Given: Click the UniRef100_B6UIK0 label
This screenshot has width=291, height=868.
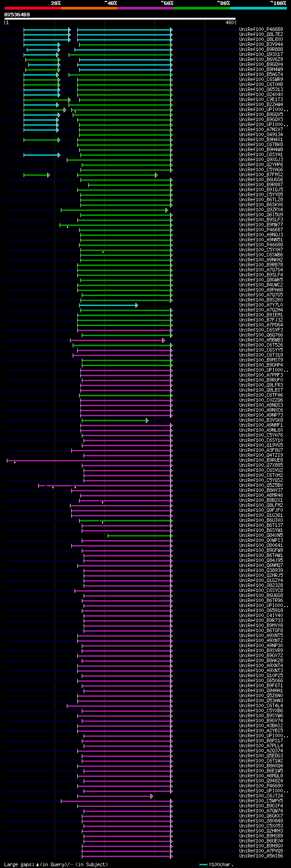Looking at the screenshot, I should pyautogui.click(x=261, y=521).
